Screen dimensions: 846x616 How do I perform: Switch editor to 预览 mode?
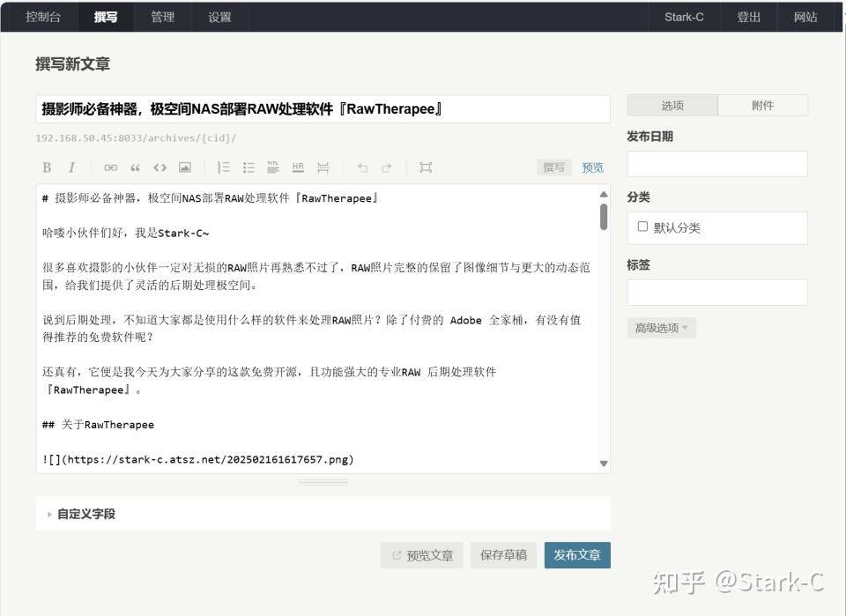click(592, 167)
